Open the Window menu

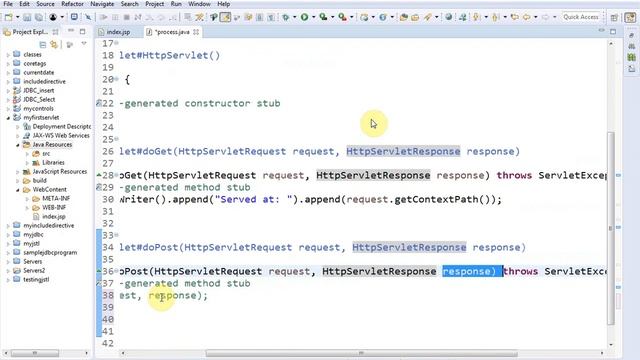click(199, 4)
